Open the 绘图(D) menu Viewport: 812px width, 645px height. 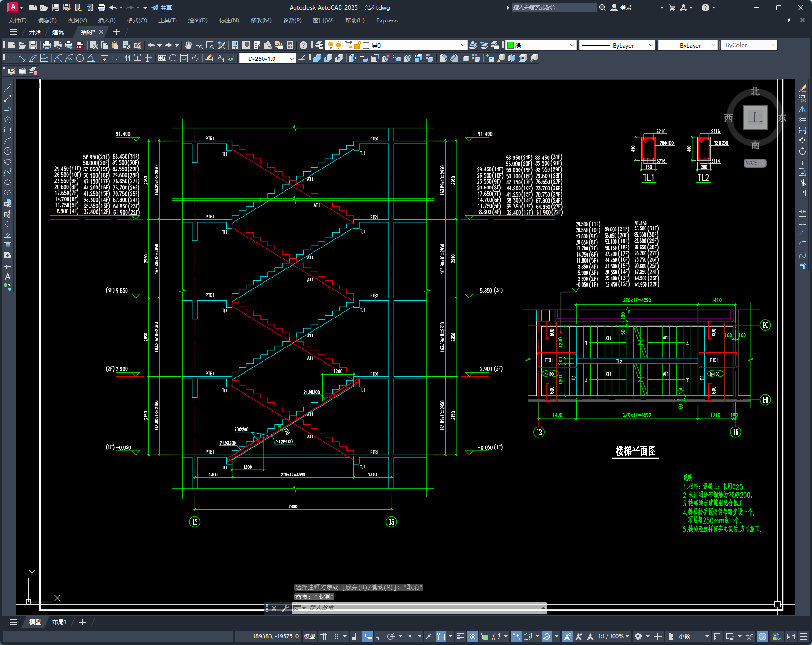tap(198, 20)
